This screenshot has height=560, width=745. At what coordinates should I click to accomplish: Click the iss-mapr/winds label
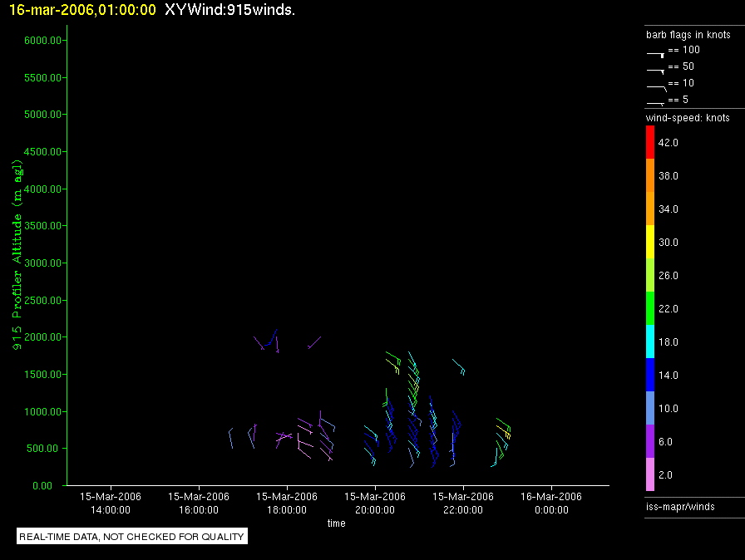[680, 506]
